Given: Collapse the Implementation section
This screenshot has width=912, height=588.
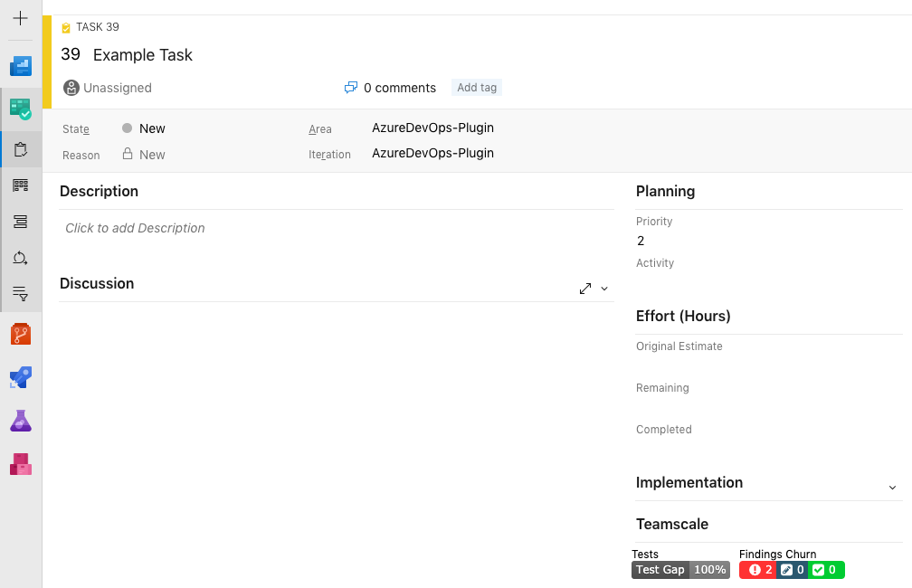Looking at the screenshot, I should [891, 488].
